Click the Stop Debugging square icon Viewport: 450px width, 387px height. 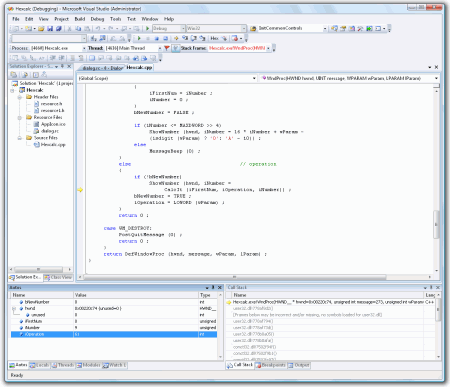[157, 38]
